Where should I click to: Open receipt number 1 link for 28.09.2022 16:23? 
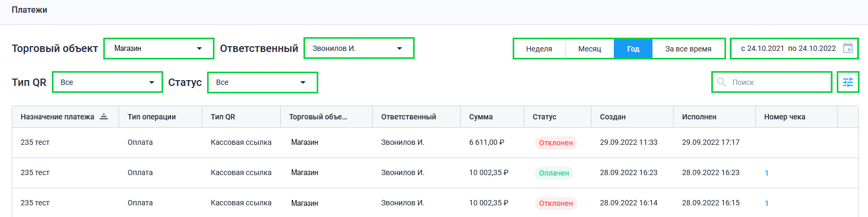pos(766,173)
